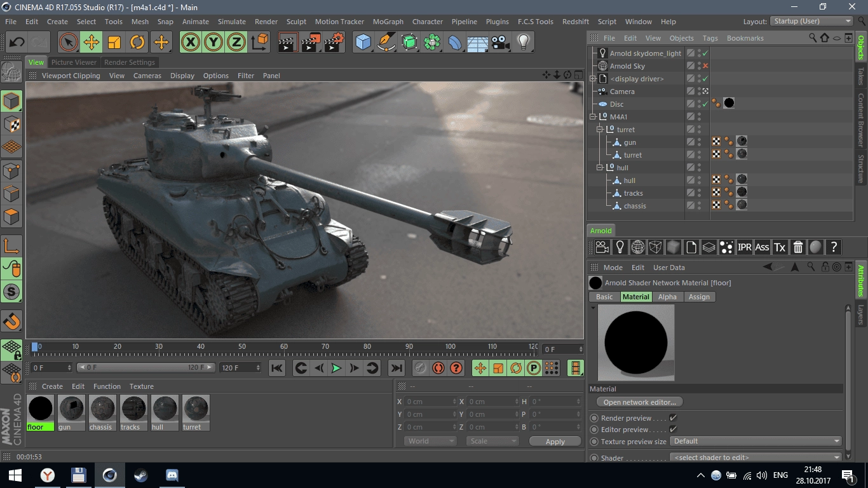Screen dimensions: 868x488
Task: Open the MoGraph menu
Action: 388,22
